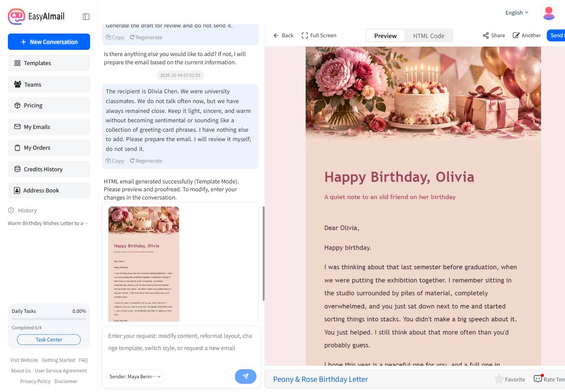Click the Another edit icon
565x392 pixels.
(516, 35)
